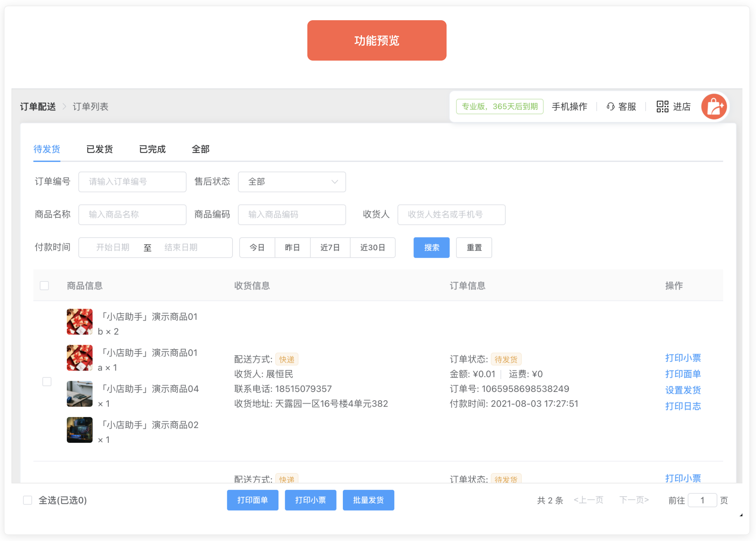Switch to the 待发货 tab
The image size is (756, 541).
tap(47, 149)
